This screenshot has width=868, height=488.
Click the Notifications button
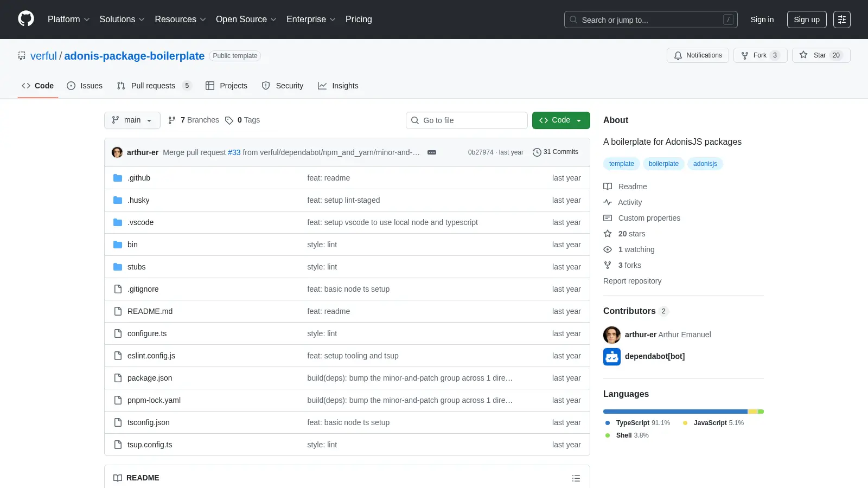[698, 55]
